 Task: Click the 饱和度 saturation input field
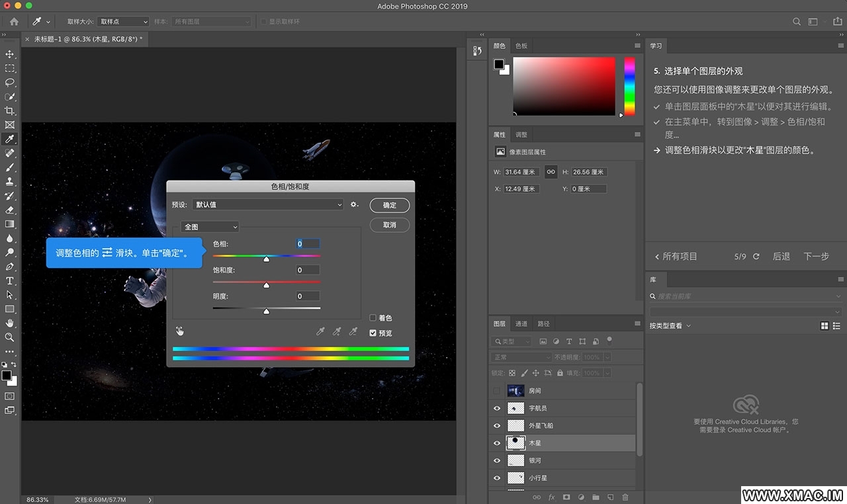(308, 270)
